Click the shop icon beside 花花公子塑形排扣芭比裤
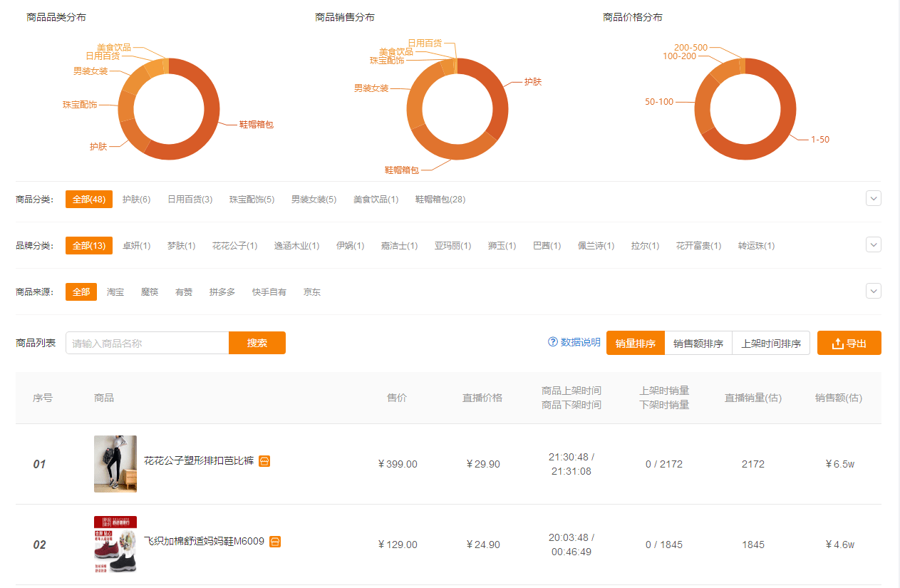The height and width of the screenshot is (588, 900). [264, 461]
